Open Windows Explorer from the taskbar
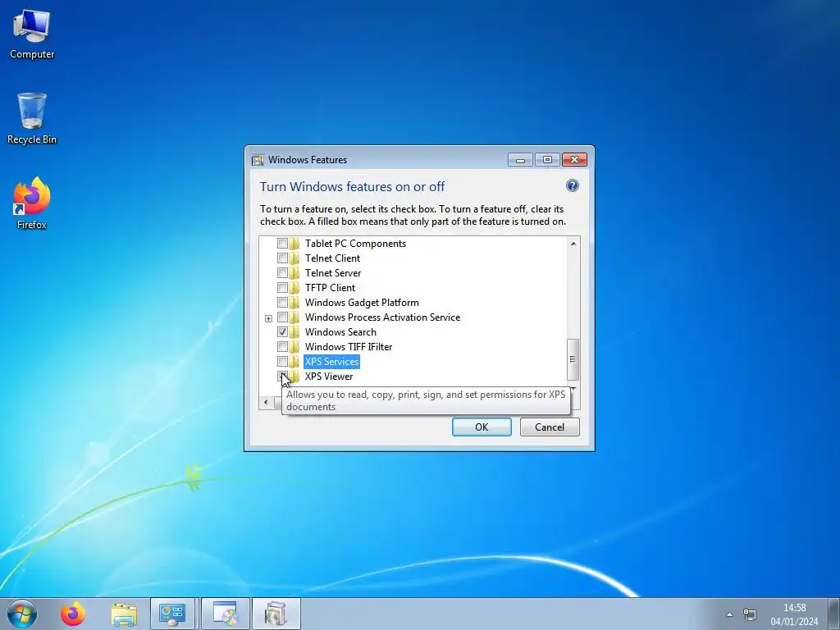This screenshot has height=630, width=840. pyautogui.click(x=124, y=614)
